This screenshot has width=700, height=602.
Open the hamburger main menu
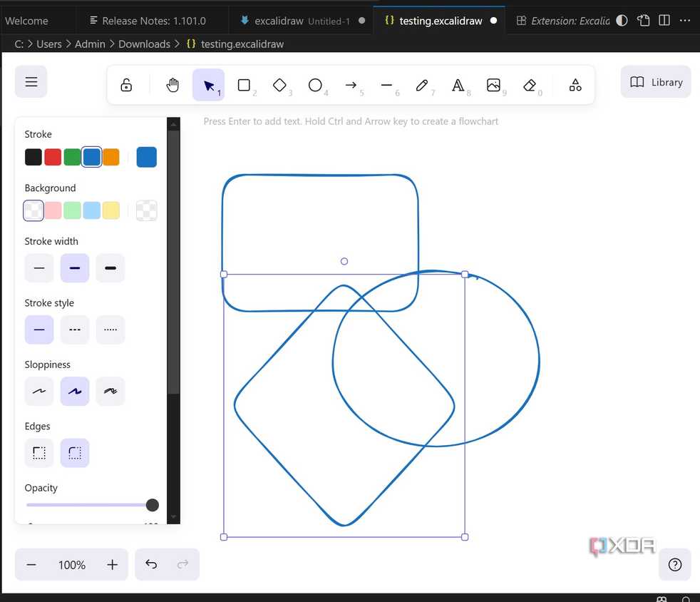point(31,82)
